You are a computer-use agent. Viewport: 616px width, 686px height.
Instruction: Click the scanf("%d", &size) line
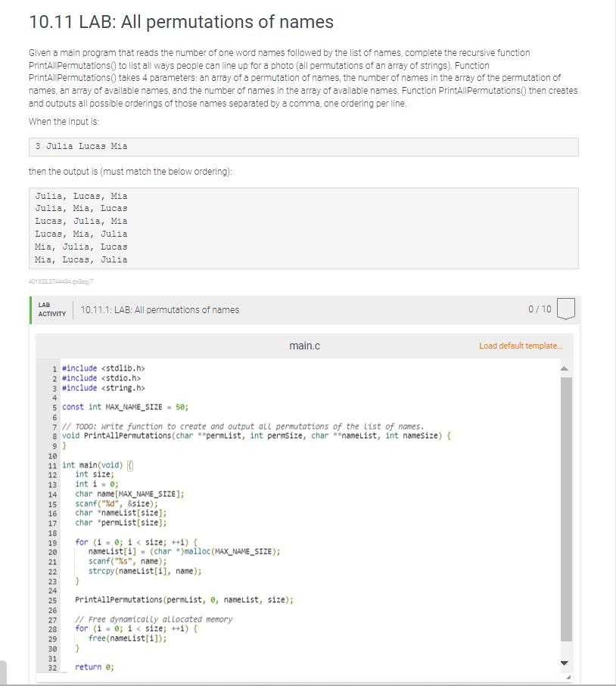[117, 504]
